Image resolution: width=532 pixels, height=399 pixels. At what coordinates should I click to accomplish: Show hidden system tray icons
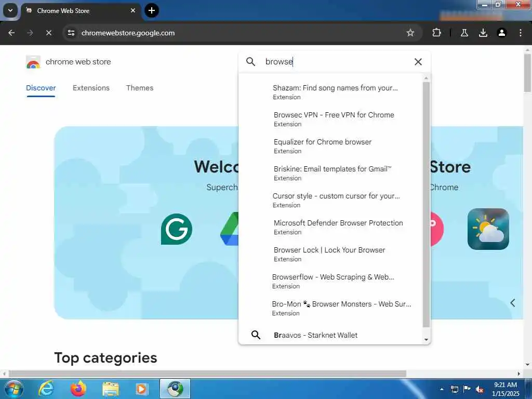coord(442,389)
